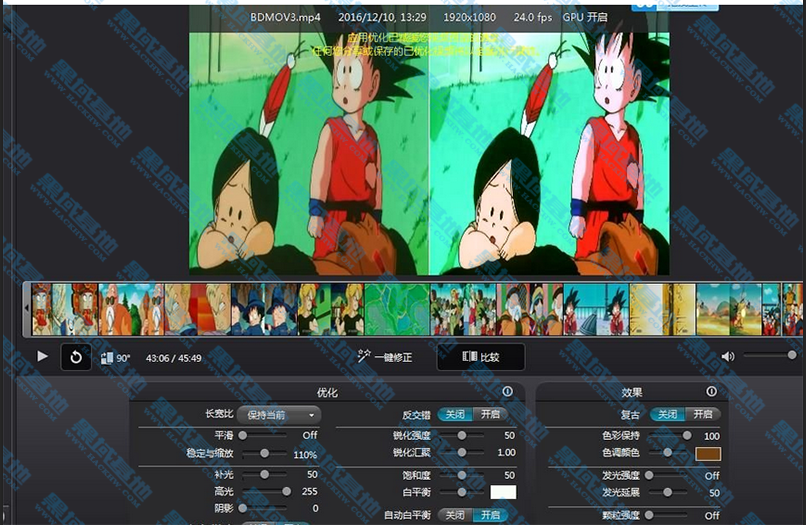Adjust the 颗粒强度 slider
The width and height of the screenshot is (806, 525).
pyautogui.click(x=668, y=515)
